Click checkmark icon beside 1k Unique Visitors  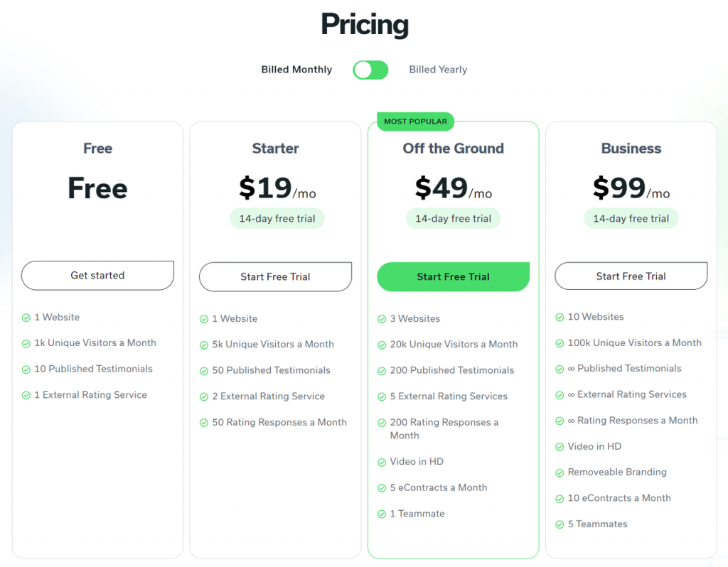(26, 344)
